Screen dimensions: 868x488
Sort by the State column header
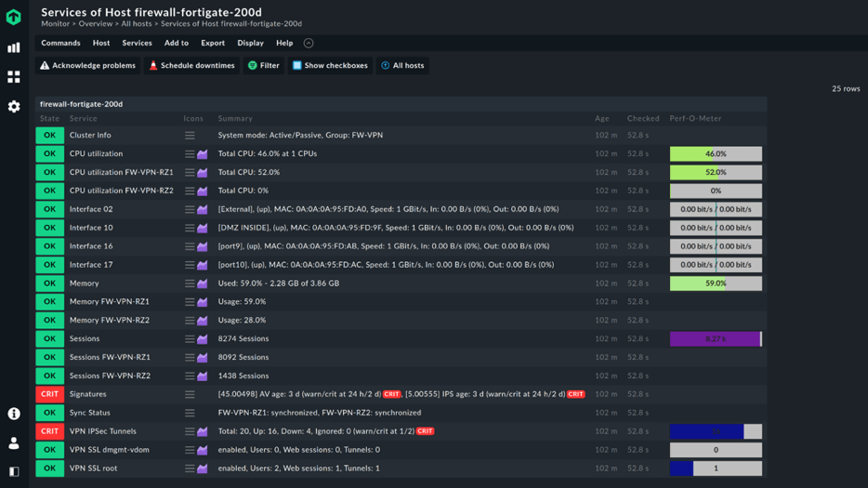click(x=49, y=119)
